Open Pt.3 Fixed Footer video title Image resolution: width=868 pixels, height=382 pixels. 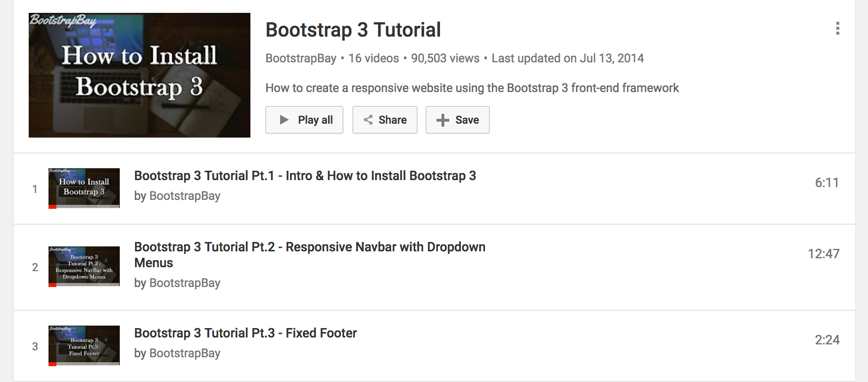(x=245, y=333)
